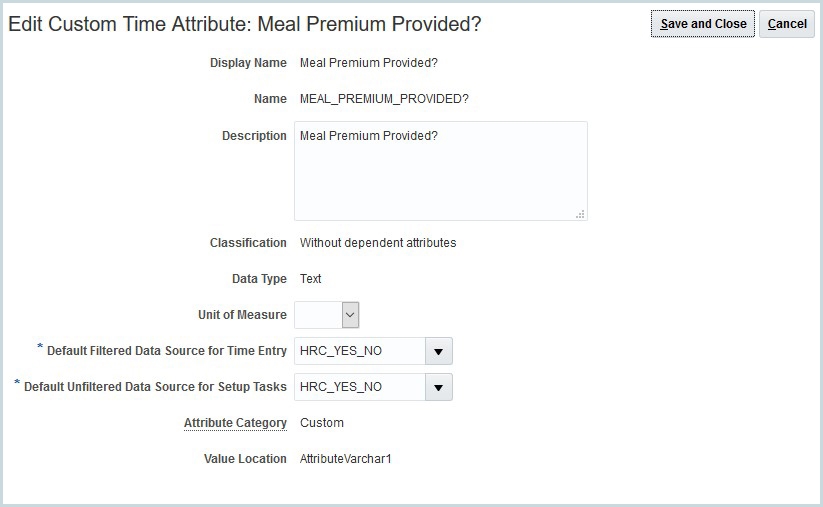Click the Data Type value Text
Viewport: 823px width, 507px height.
(x=311, y=279)
